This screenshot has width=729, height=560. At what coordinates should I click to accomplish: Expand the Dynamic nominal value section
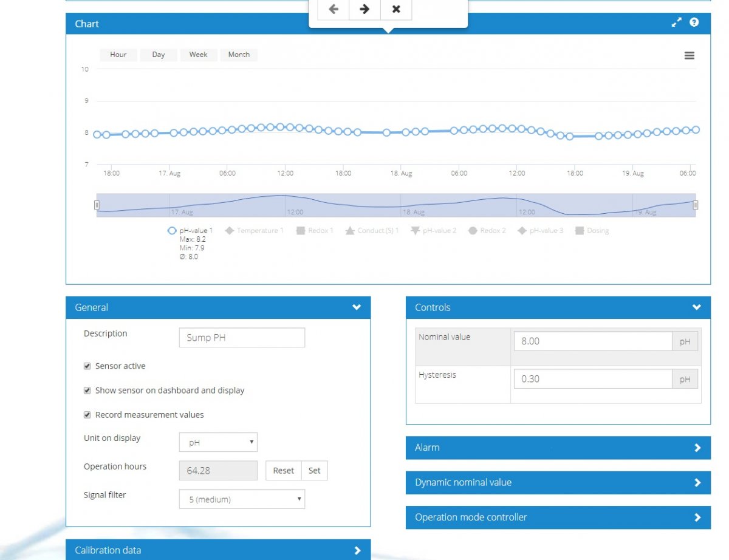pyautogui.click(x=558, y=482)
